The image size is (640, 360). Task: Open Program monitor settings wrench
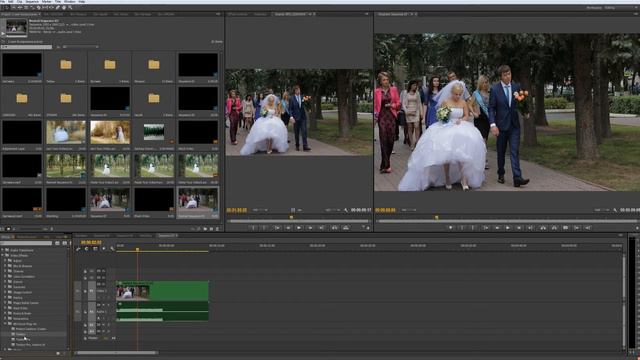click(615, 210)
